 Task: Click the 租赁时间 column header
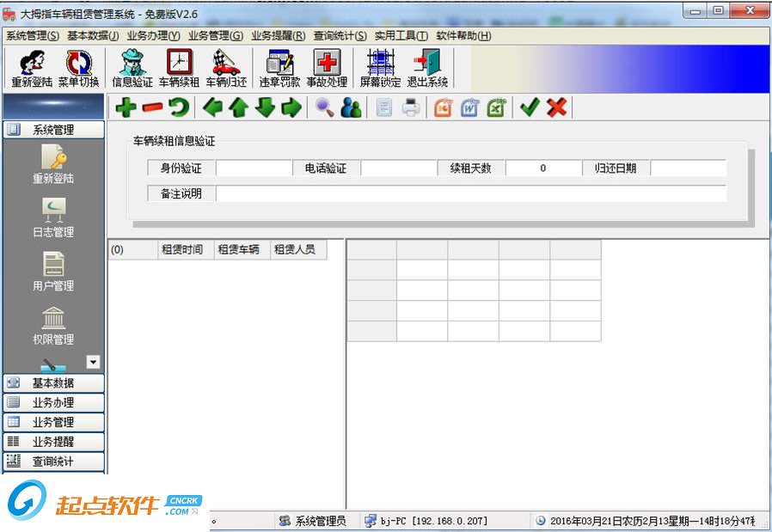pyautogui.click(x=186, y=250)
